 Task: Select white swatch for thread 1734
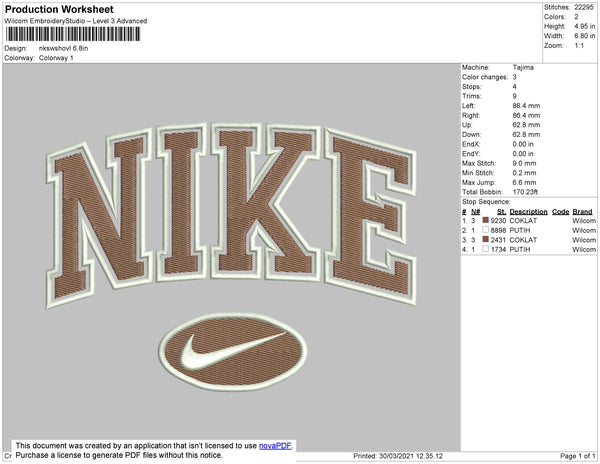point(486,249)
